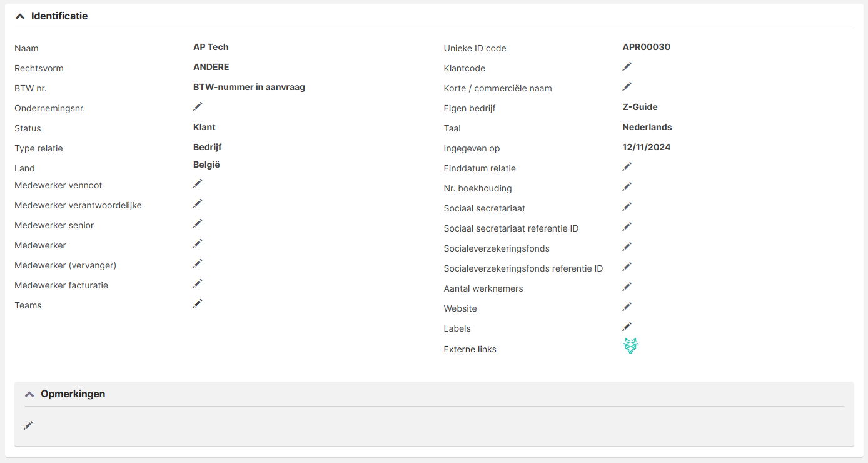This screenshot has height=463, width=868.
Task: Click the Taal value Nederlands
Action: (647, 127)
